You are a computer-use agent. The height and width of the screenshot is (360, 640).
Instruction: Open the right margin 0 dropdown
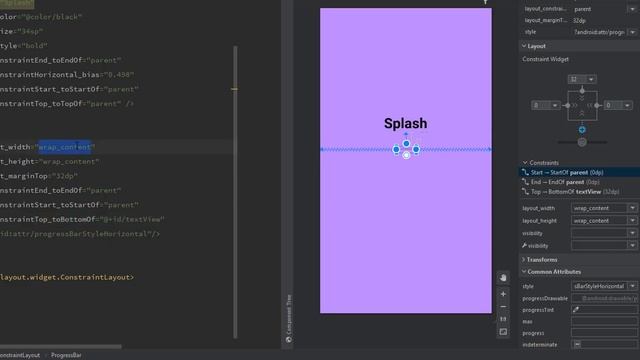[x=627, y=105]
